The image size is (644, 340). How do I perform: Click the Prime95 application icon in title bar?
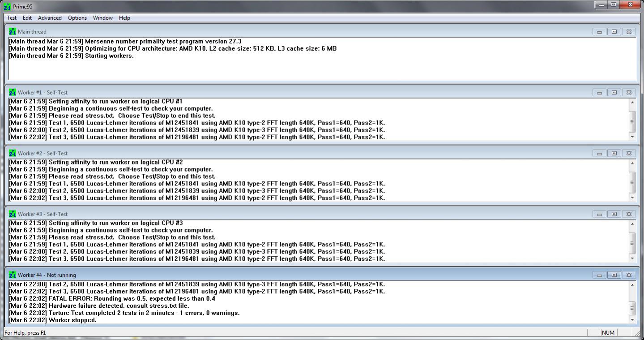click(x=7, y=7)
